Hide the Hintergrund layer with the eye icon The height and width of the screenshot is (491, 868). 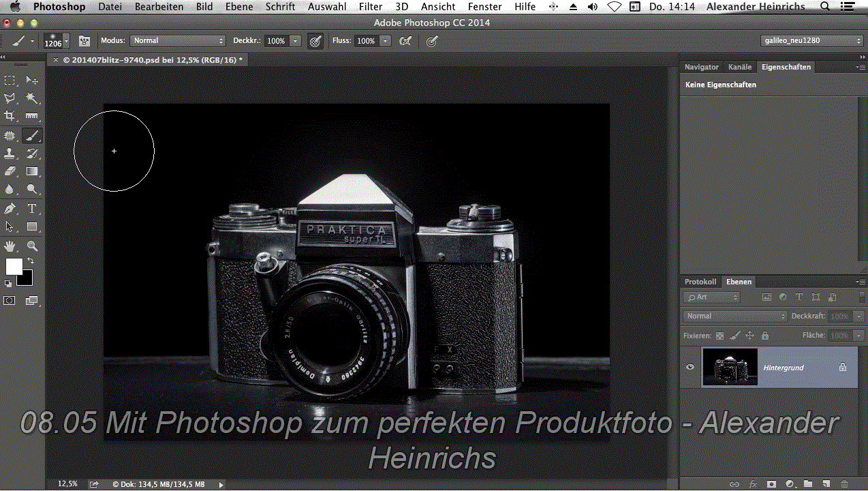[x=690, y=368]
